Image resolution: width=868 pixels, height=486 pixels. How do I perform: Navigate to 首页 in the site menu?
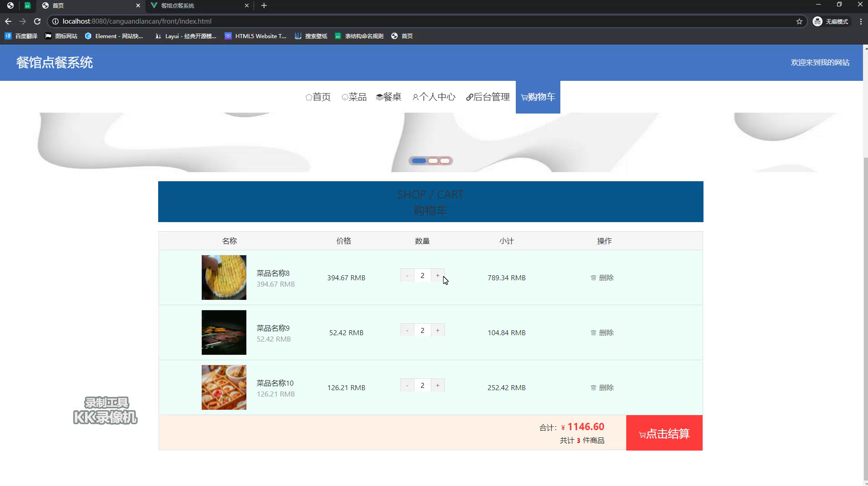pyautogui.click(x=318, y=97)
